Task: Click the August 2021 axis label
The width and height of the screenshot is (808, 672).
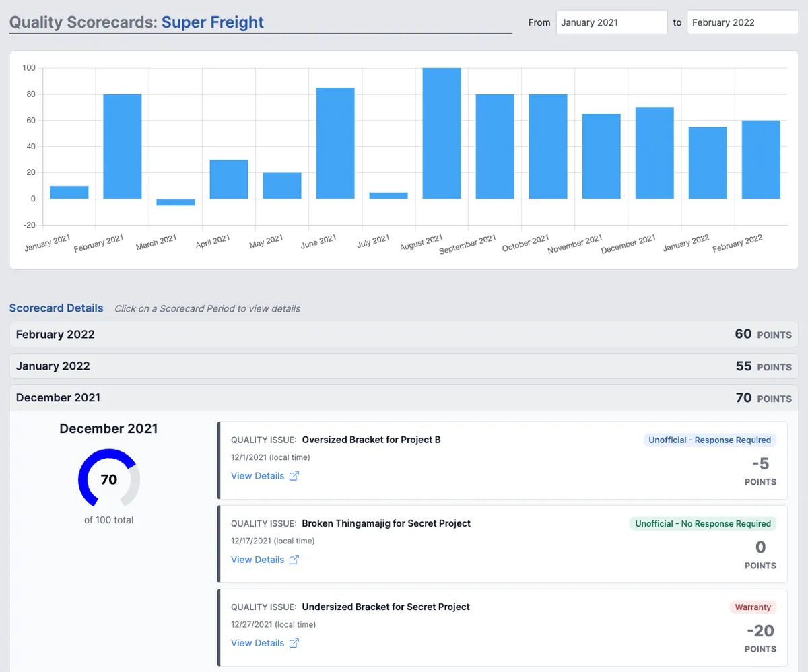Action: click(421, 242)
